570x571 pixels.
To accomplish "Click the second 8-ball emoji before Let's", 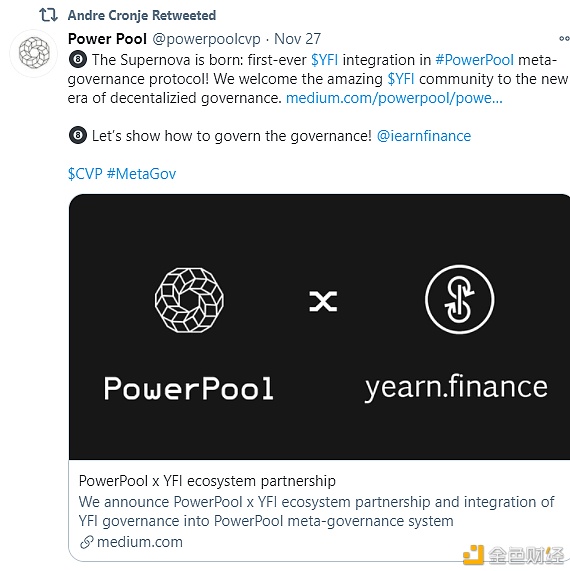I will [x=78, y=135].
